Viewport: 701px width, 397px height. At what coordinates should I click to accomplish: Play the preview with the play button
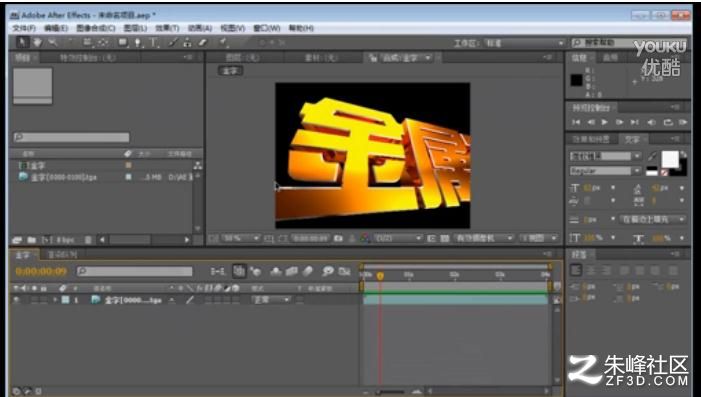point(605,122)
